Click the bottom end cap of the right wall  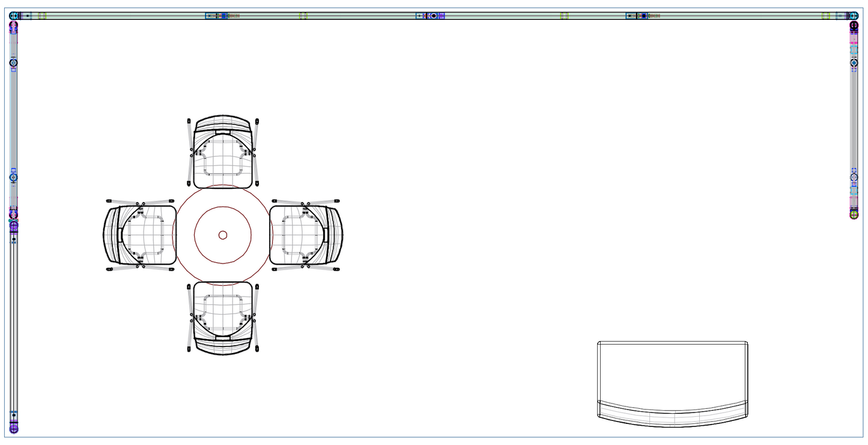pos(854,213)
